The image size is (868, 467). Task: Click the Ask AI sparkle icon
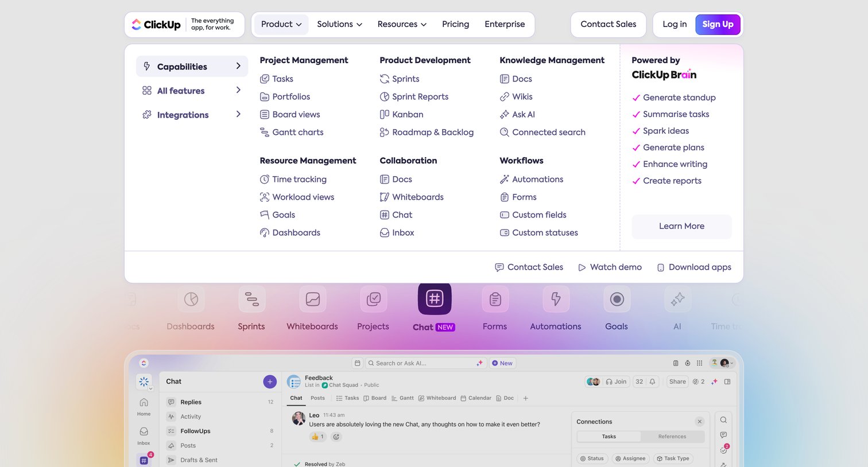tap(505, 115)
